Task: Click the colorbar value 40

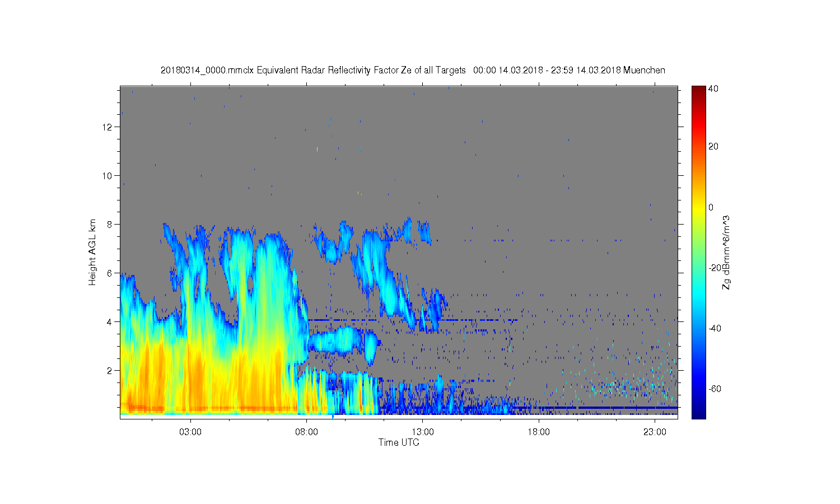Action: pyautogui.click(x=713, y=88)
